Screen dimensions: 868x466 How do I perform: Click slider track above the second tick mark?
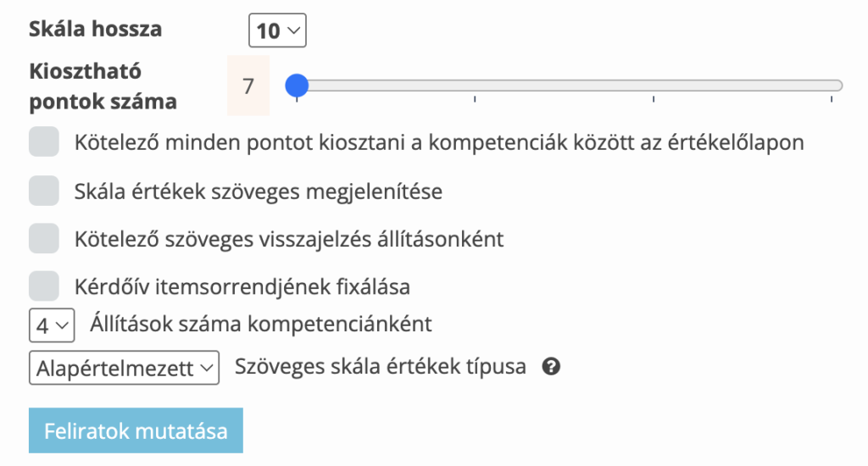(x=476, y=85)
